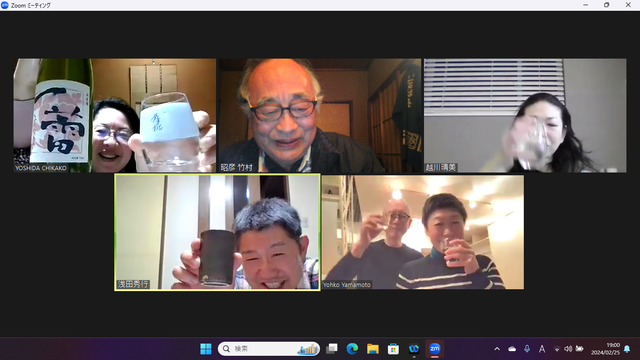Close the Zoom meeting window

pyautogui.click(x=628, y=5)
